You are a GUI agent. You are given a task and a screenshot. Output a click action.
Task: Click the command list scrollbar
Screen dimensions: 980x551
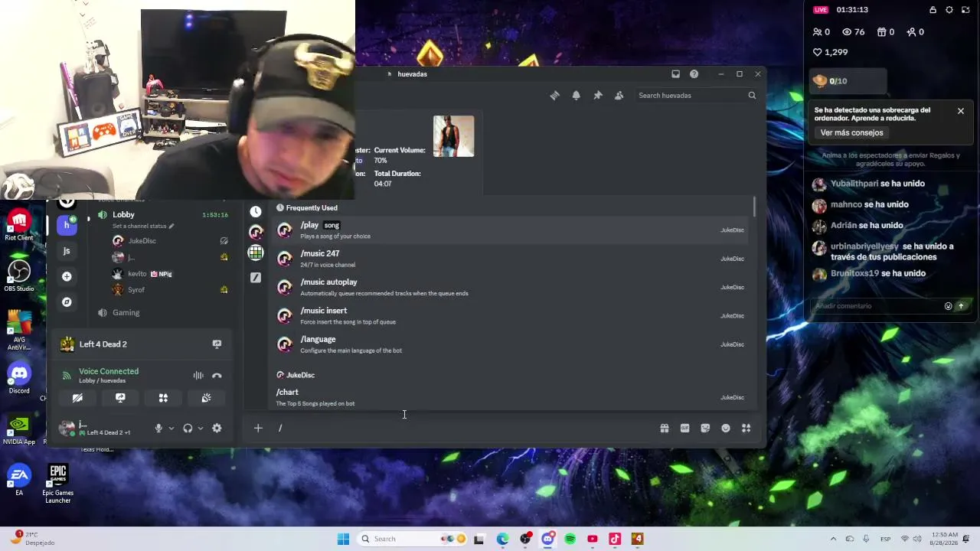[754, 207]
